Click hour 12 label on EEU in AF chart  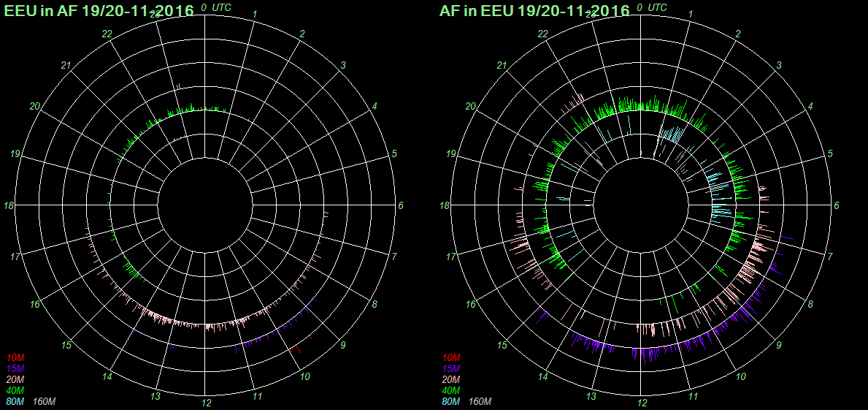click(207, 403)
